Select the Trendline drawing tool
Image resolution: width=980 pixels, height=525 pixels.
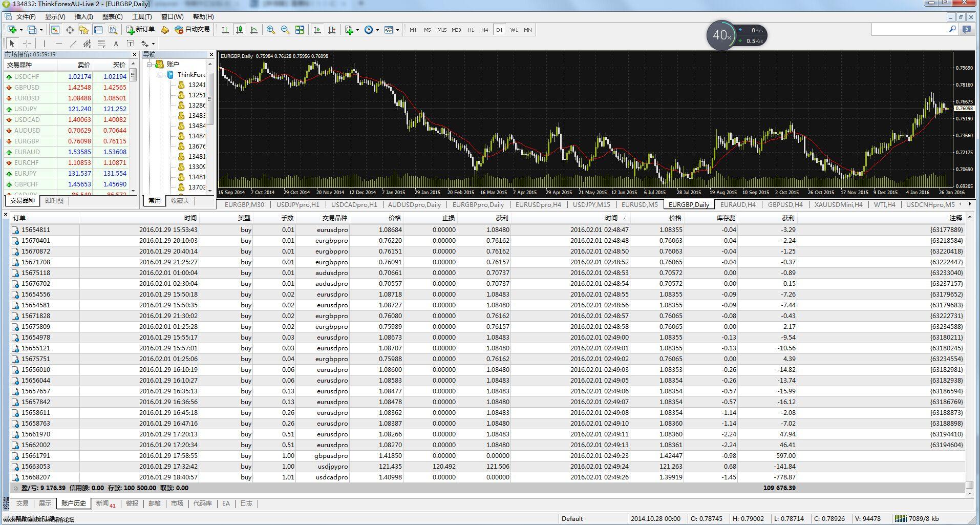pos(73,44)
